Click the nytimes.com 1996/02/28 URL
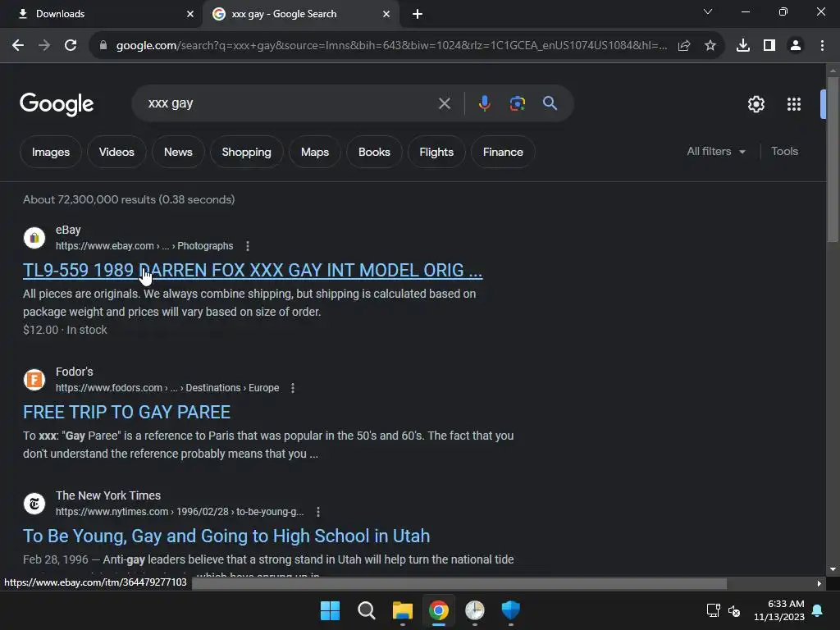The width and height of the screenshot is (840, 630). [x=180, y=512]
